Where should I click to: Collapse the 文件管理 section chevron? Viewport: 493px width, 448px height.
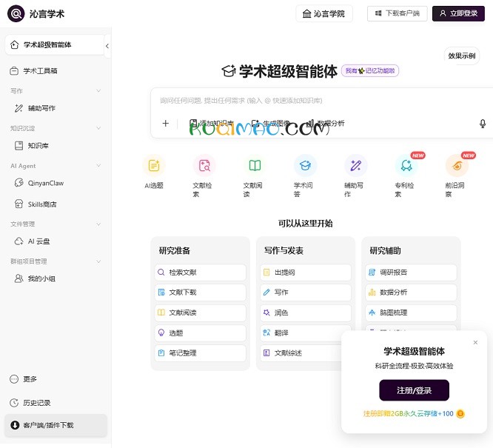(x=98, y=224)
